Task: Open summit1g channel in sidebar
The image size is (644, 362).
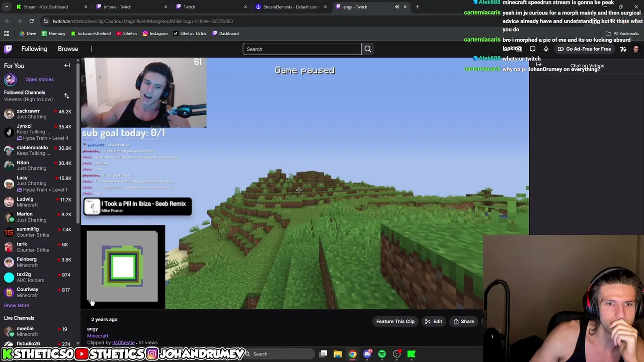Action: (38, 232)
